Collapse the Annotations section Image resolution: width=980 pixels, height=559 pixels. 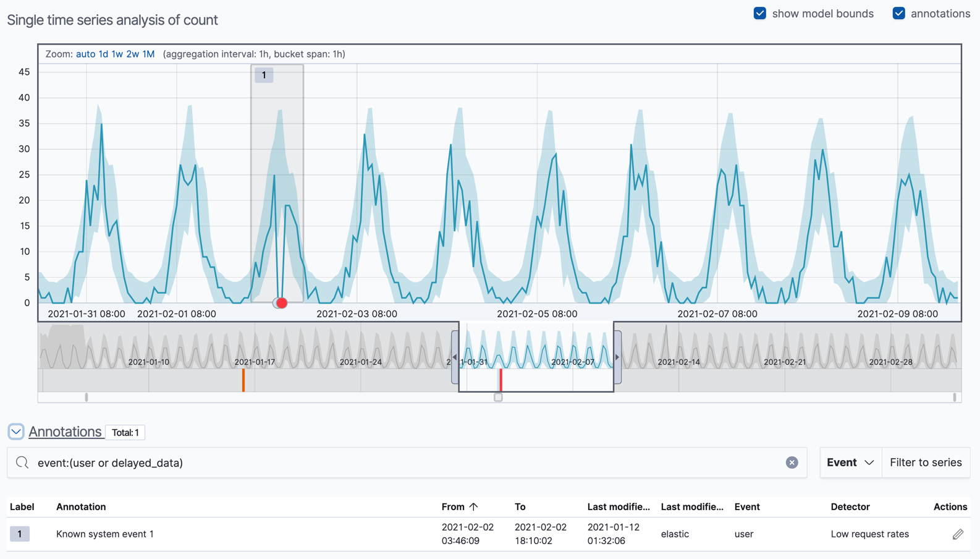point(16,432)
